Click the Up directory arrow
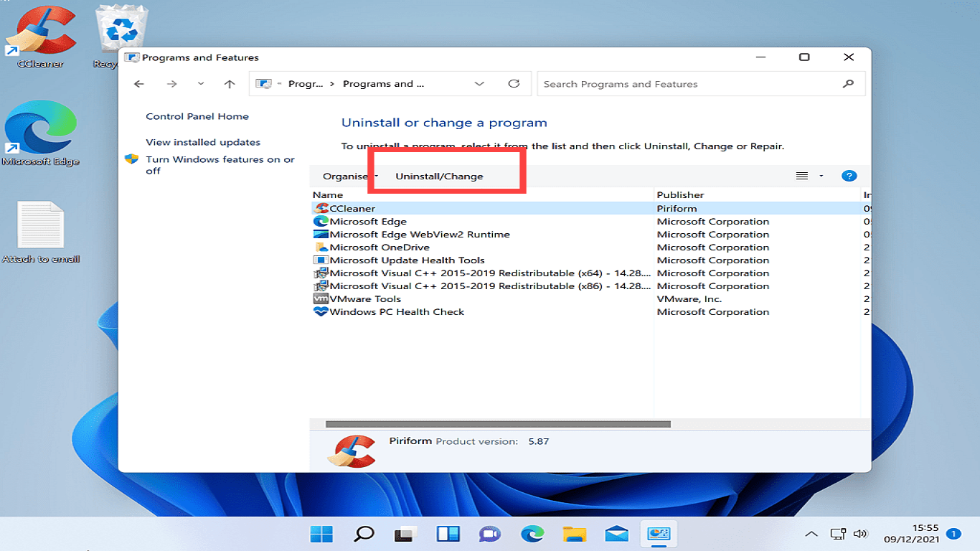 pyautogui.click(x=230, y=84)
